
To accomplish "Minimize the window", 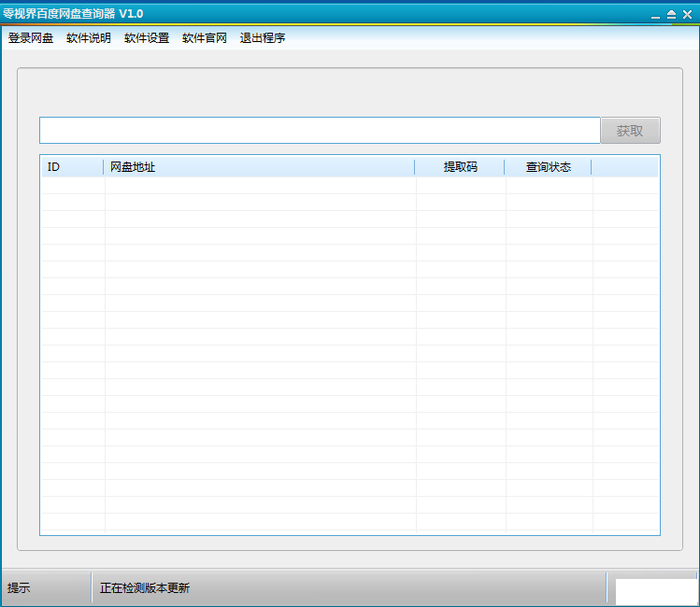I will coord(655,15).
